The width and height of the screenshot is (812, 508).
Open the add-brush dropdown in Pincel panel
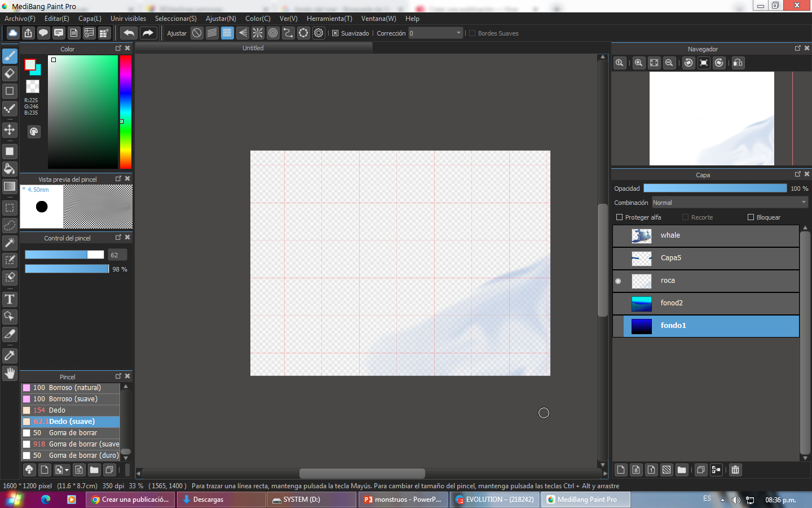[62, 470]
